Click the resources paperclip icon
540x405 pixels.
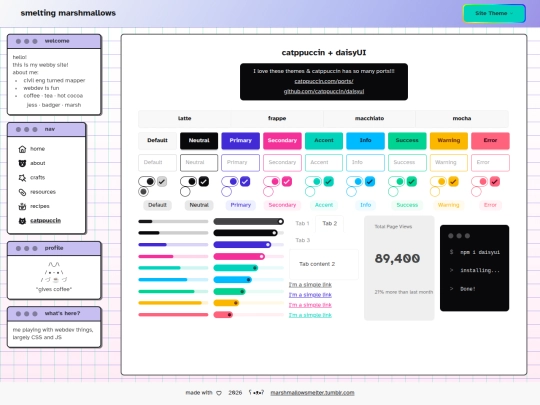[x=22, y=192]
